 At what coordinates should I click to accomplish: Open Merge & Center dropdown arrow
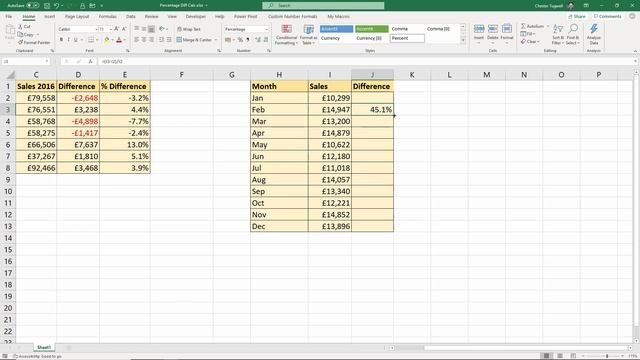click(216, 40)
